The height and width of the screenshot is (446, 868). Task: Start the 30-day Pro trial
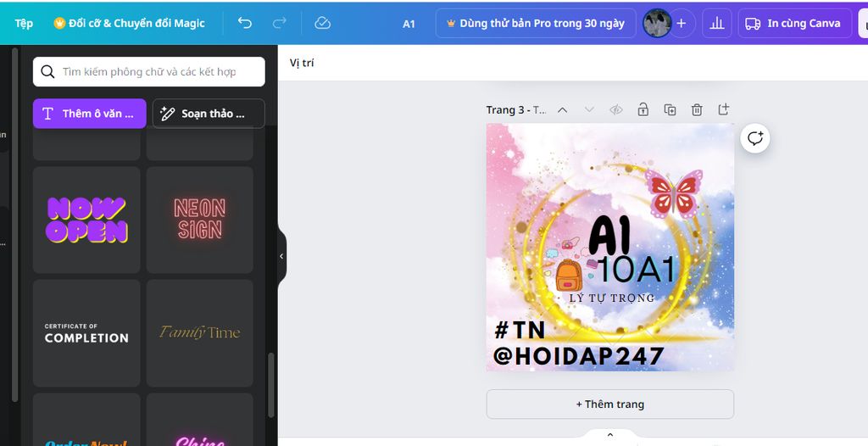(x=536, y=23)
